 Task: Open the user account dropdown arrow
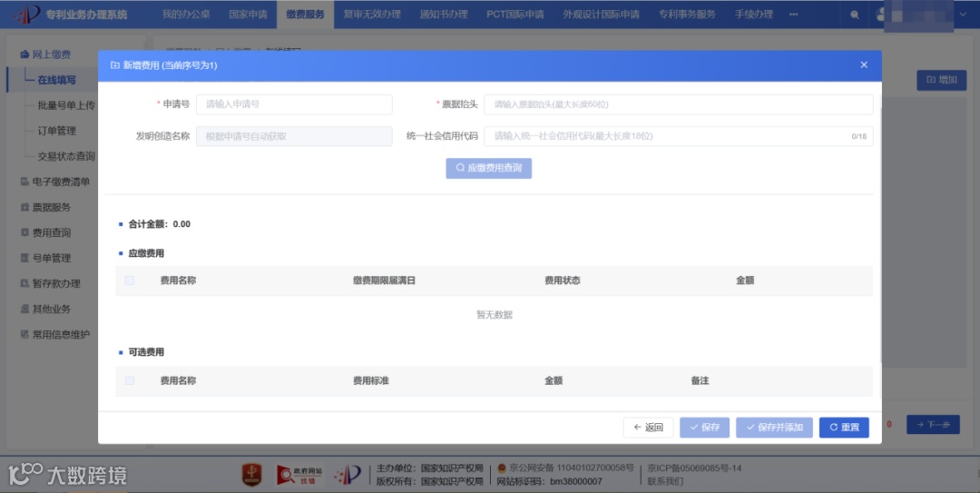963,15
